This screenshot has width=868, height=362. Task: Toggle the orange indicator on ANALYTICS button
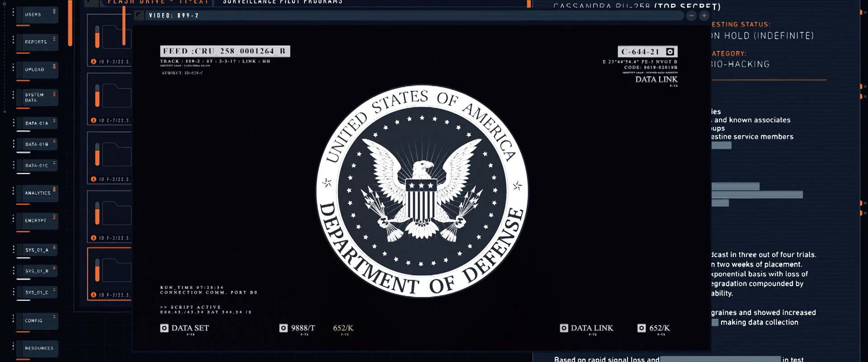(x=54, y=189)
